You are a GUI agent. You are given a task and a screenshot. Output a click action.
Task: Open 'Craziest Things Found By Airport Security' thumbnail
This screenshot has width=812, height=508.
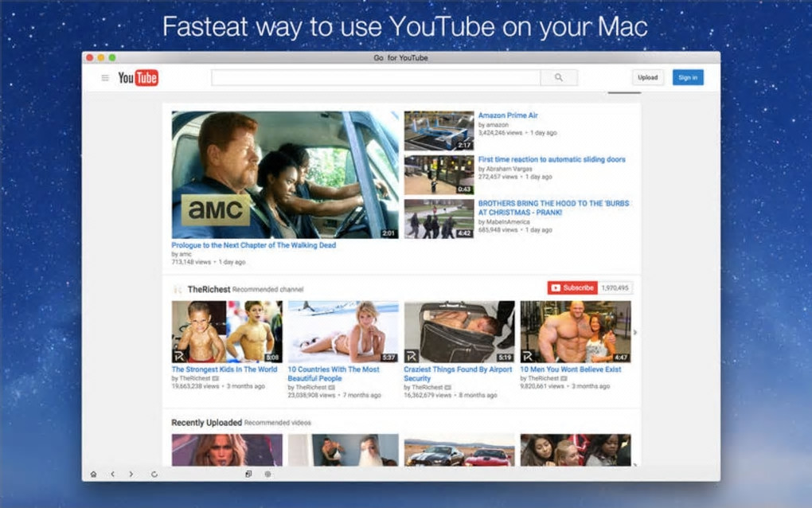459,331
